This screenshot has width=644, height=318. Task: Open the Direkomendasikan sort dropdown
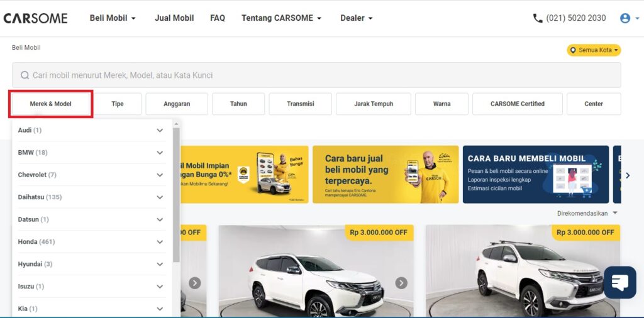coord(587,213)
